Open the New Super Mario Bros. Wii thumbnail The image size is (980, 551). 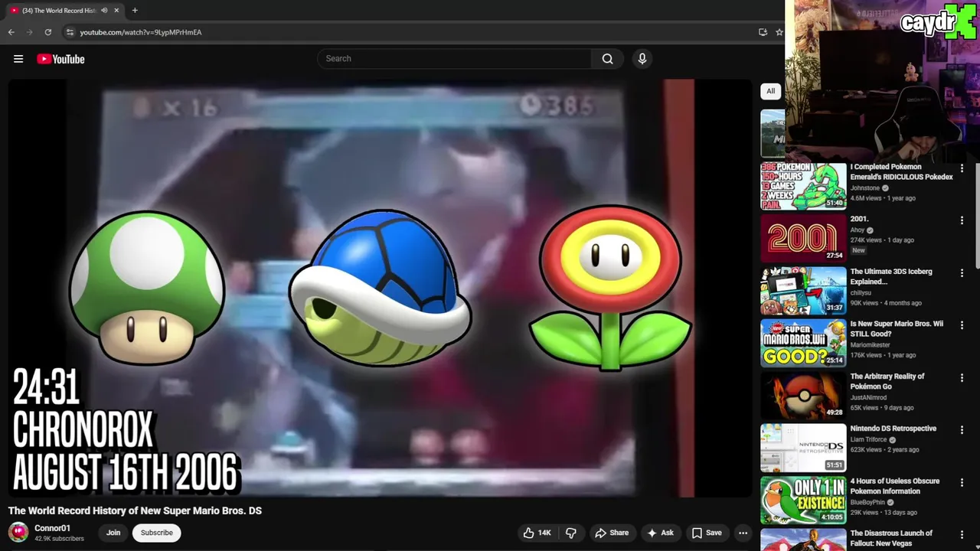(x=803, y=343)
